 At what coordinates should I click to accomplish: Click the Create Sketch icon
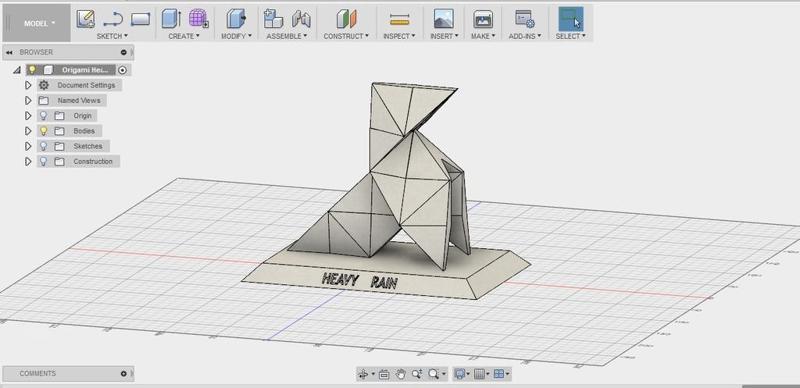coord(86,19)
